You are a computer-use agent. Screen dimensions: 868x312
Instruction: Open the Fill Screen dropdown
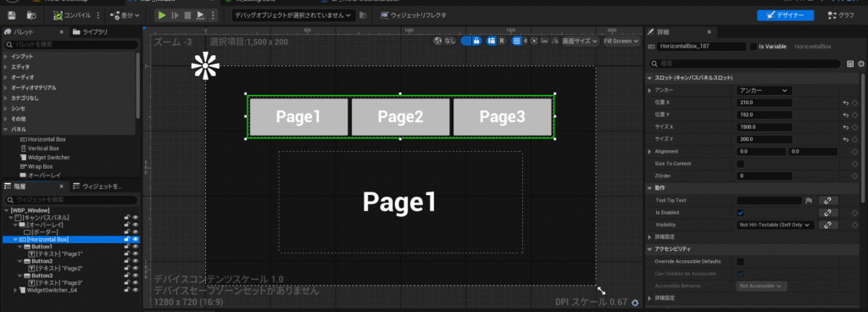click(621, 41)
